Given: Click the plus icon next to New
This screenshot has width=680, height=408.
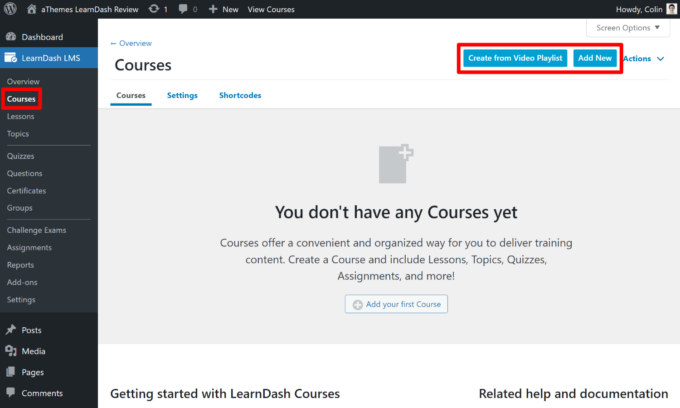Looking at the screenshot, I should [212, 9].
